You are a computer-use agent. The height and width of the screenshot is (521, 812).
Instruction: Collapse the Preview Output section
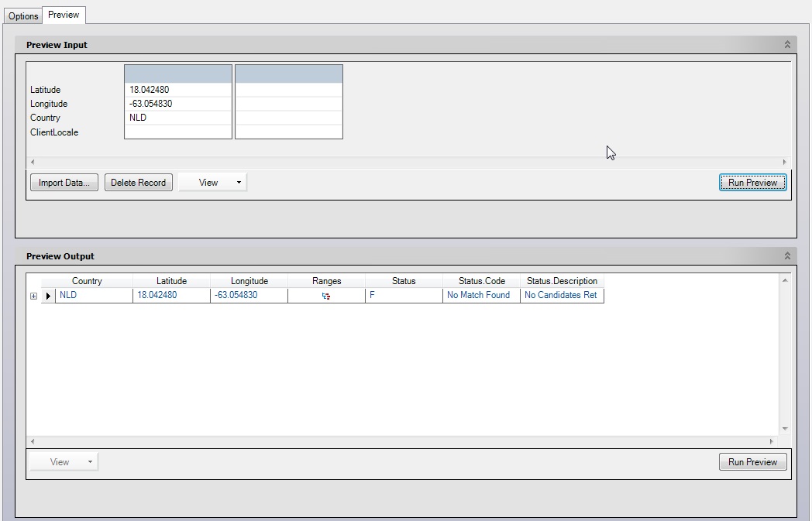[789, 255]
